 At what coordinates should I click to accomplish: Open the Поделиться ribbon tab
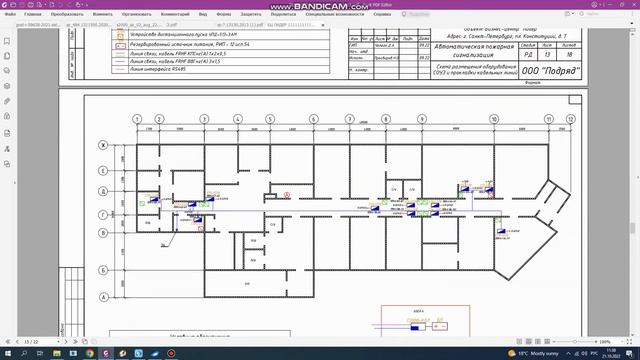coord(283,14)
